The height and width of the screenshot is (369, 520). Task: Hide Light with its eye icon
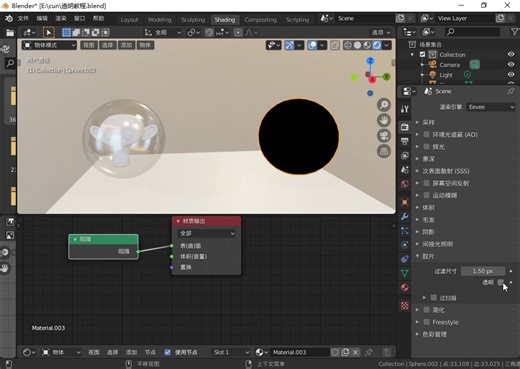click(511, 75)
